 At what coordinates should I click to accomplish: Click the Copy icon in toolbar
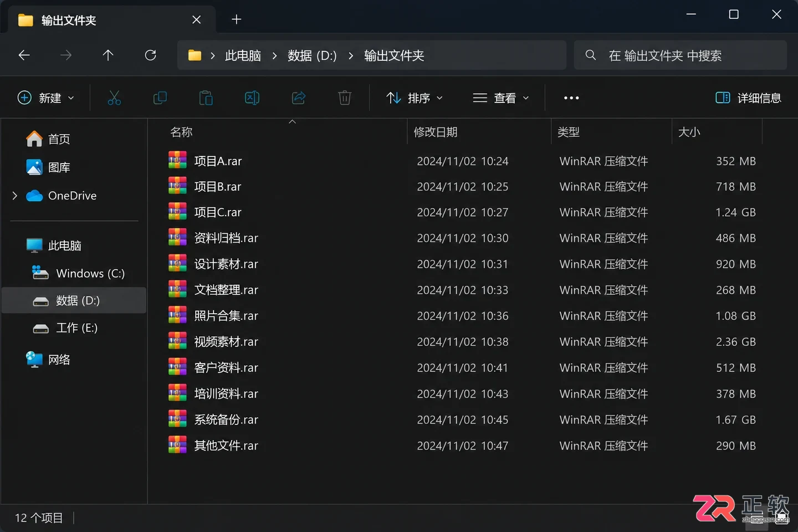[160, 98]
